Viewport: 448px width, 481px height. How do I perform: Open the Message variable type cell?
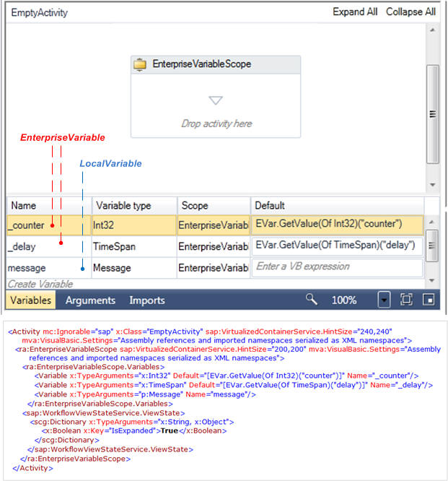pyautogui.click(x=134, y=268)
